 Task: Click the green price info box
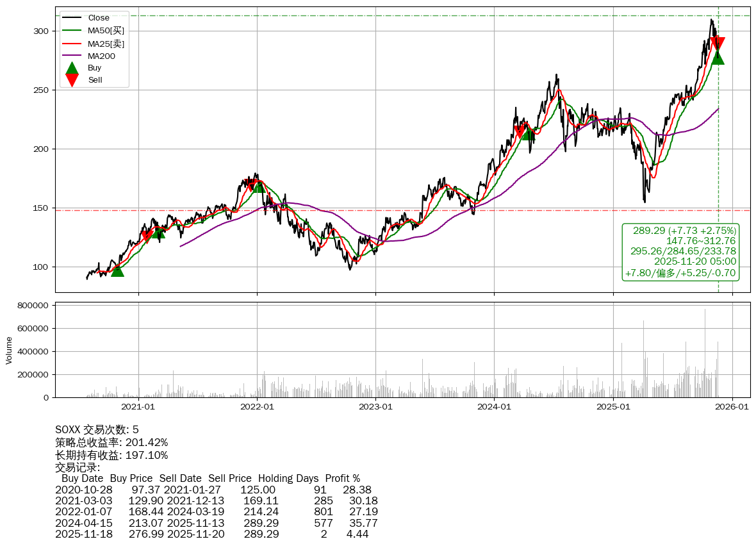[x=681, y=252]
